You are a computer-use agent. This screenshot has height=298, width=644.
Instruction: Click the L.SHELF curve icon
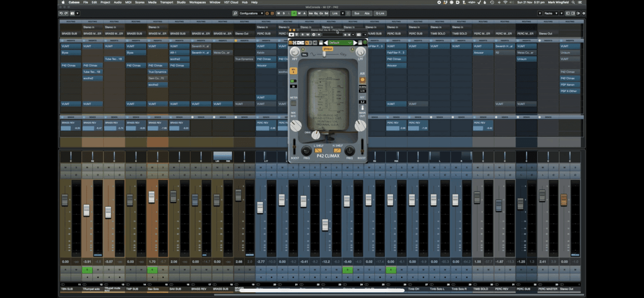tap(318, 150)
